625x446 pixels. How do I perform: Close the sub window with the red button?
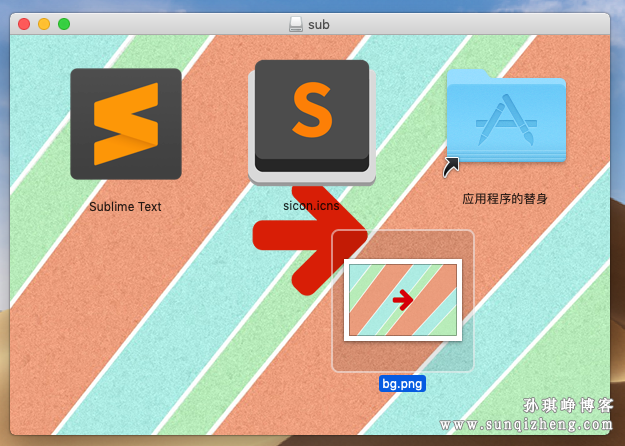click(x=24, y=24)
